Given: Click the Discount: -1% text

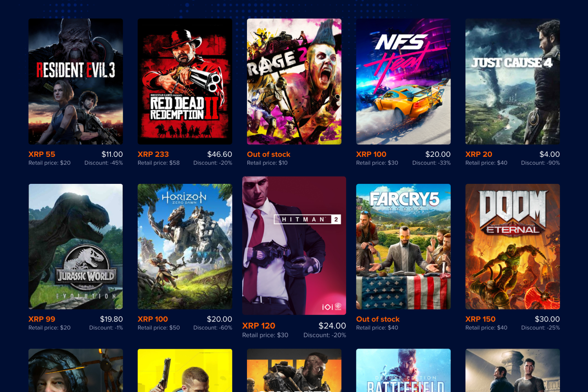Looking at the screenshot, I should pyautogui.click(x=106, y=328).
